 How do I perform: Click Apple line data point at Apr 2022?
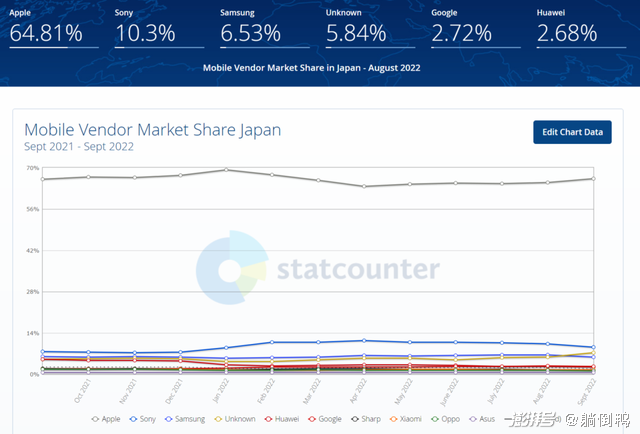tap(364, 186)
